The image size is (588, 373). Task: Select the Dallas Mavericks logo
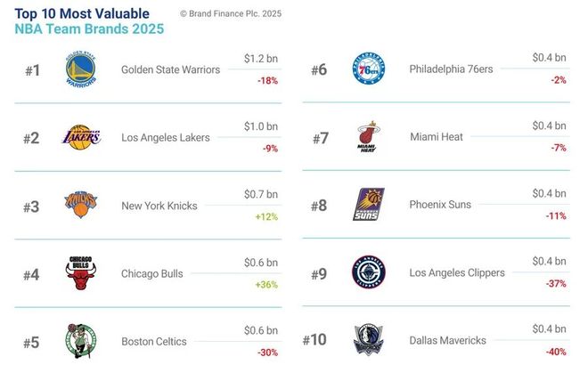point(367,341)
